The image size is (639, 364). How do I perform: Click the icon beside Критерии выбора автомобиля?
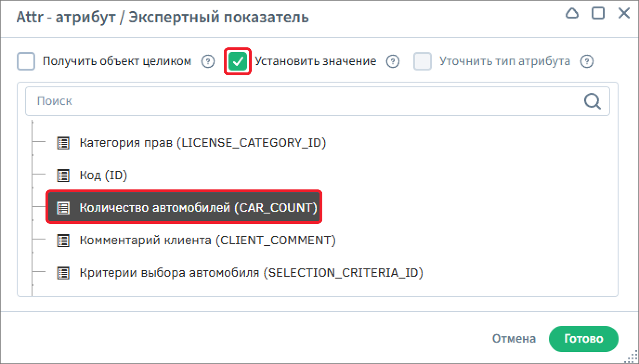click(63, 273)
